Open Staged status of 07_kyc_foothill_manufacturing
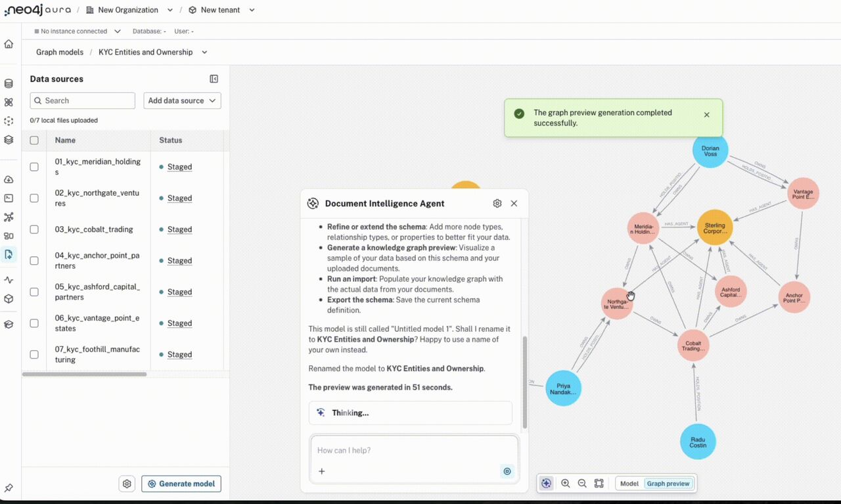 click(x=179, y=354)
